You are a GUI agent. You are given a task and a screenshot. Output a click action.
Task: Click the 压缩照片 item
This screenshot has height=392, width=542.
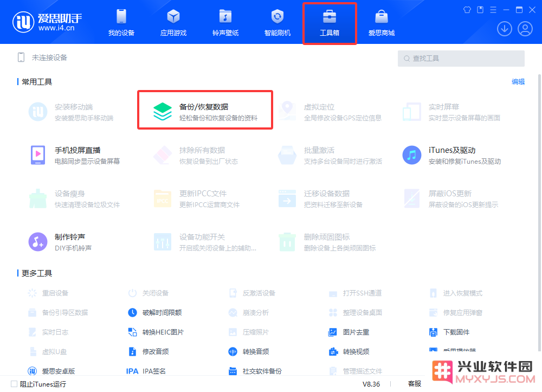click(249, 332)
